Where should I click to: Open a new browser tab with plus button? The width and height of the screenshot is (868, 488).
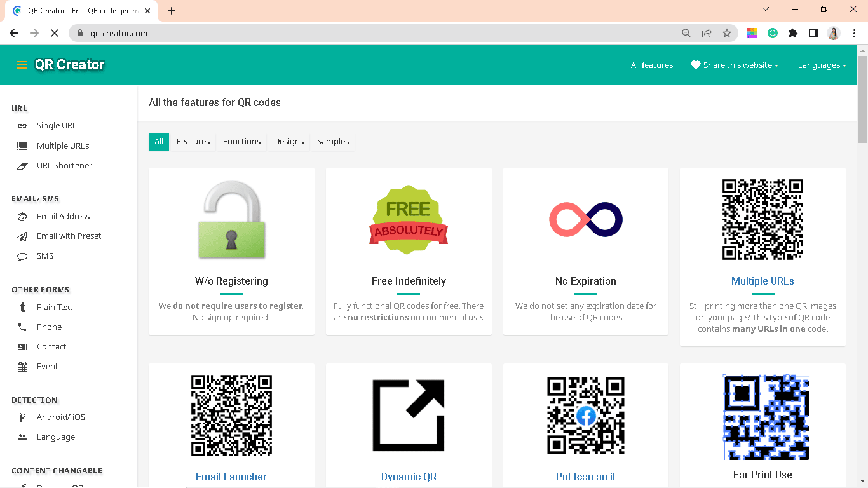point(172,11)
